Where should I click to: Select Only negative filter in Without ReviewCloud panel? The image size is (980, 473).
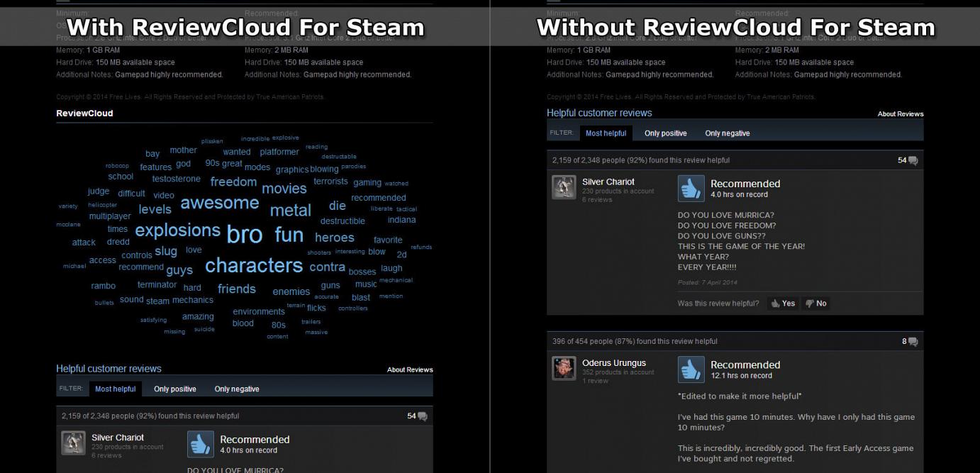728,133
